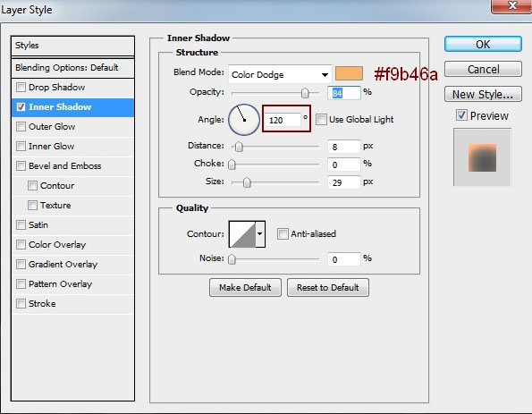This screenshot has height=414, width=532.
Task: Select the Color Overlay row label
Action: pos(57,245)
